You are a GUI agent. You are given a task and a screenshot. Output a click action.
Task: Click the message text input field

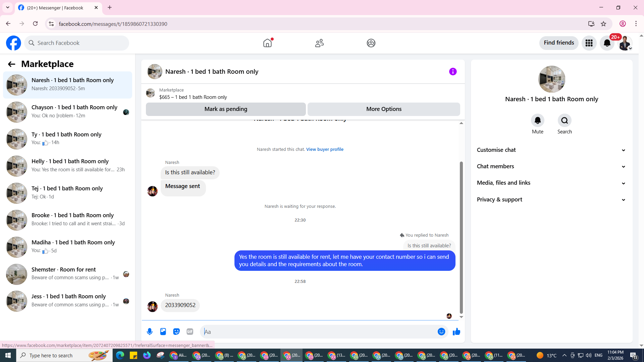point(319,331)
